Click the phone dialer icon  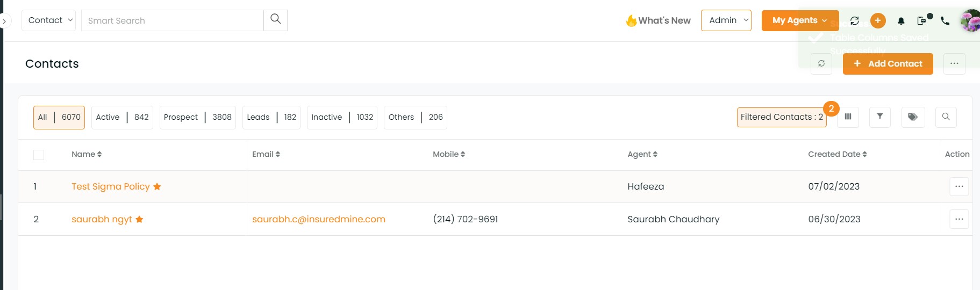point(945,21)
